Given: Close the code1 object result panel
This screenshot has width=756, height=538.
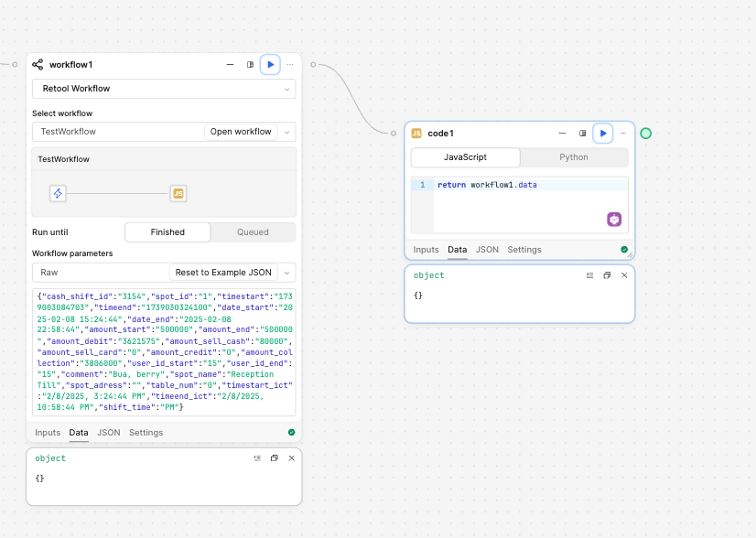Looking at the screenshot, I should [x=624, y=275].
